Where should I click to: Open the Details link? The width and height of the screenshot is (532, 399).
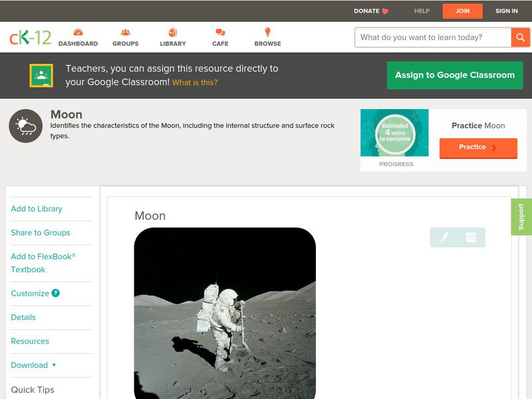click(23, 317)
